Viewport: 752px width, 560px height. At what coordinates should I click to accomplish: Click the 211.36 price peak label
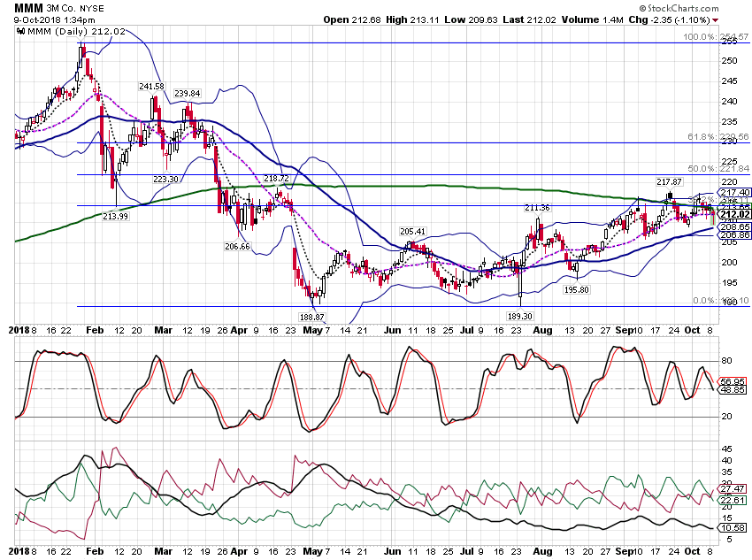pyautogui.click(x=537, y=208)
